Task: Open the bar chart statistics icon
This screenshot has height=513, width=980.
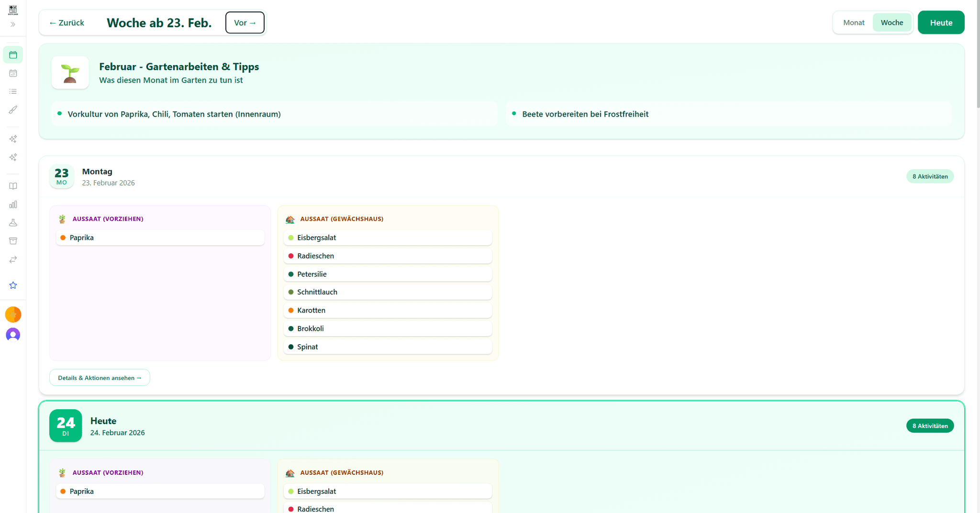Action: coord(13,205)
